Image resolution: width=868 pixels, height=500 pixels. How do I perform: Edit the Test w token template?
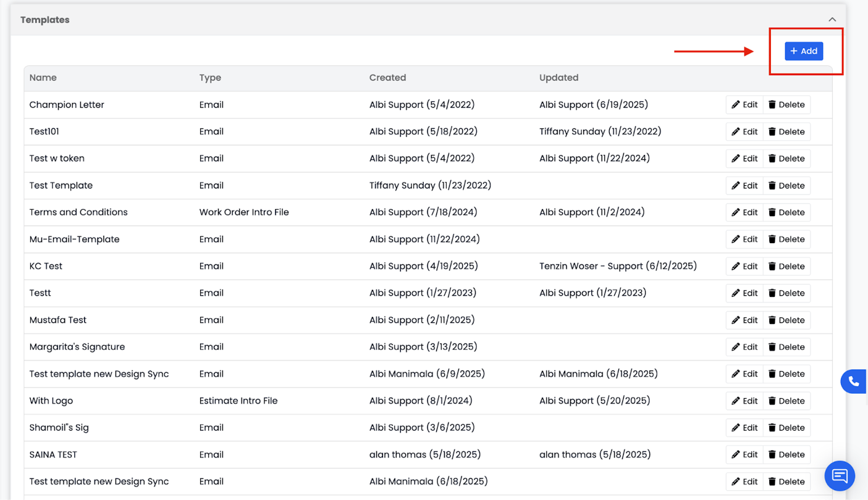744,159
